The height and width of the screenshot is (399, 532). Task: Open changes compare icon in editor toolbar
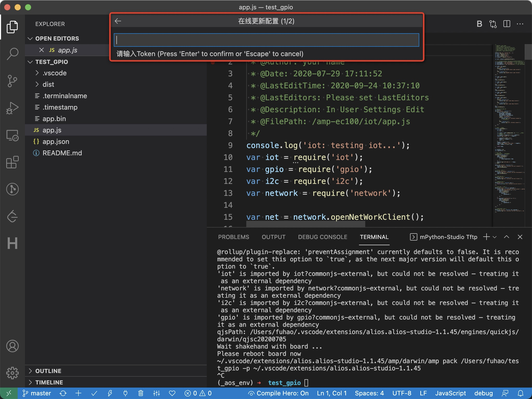493,24
